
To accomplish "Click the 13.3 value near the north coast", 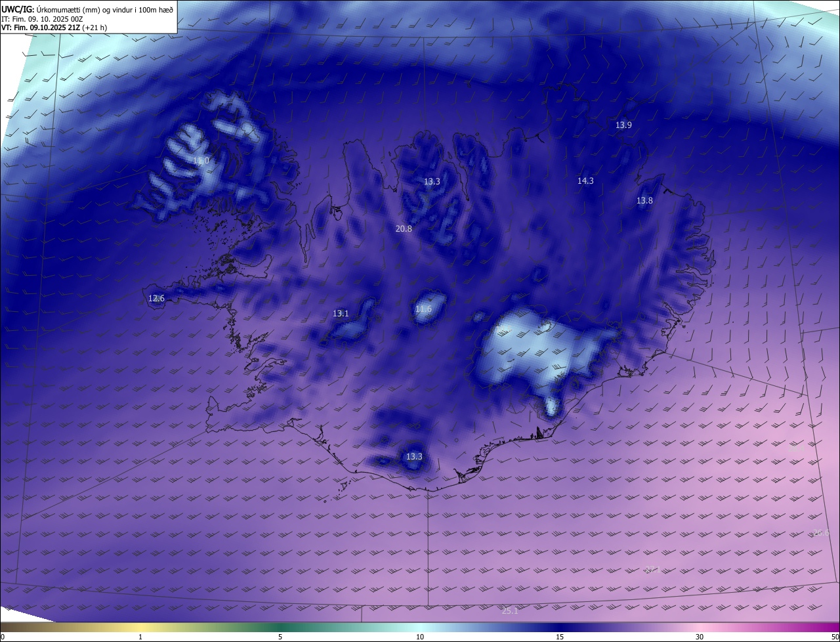I will pyautogui.click(x=432, y=182).
